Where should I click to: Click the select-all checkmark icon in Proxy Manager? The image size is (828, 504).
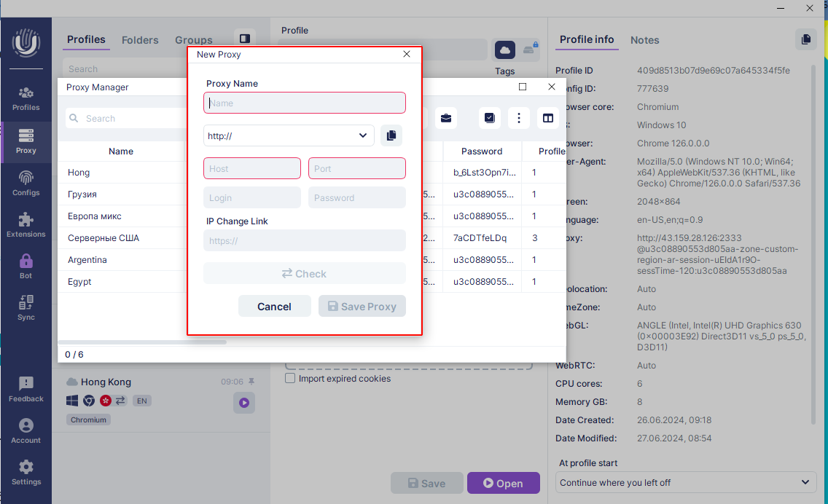[x=490, y=118]
